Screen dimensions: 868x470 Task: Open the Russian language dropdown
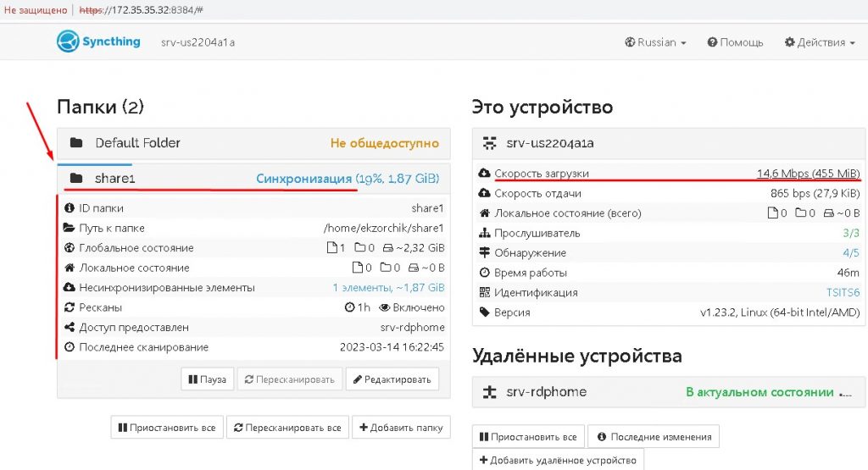point(655,42)
